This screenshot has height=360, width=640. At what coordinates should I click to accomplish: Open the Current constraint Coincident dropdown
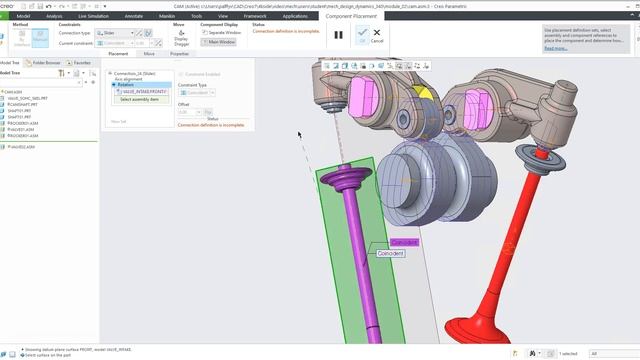click(x=131, y=43)
